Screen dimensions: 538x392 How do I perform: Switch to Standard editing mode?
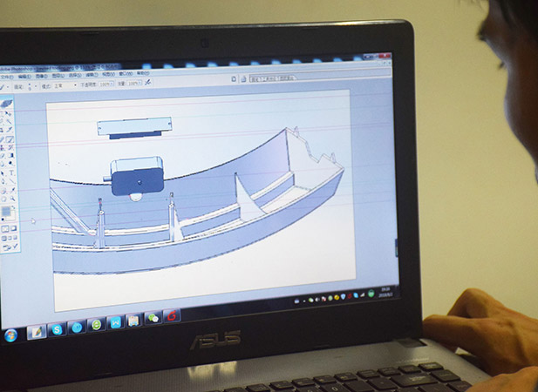click(x=5, y=228)
